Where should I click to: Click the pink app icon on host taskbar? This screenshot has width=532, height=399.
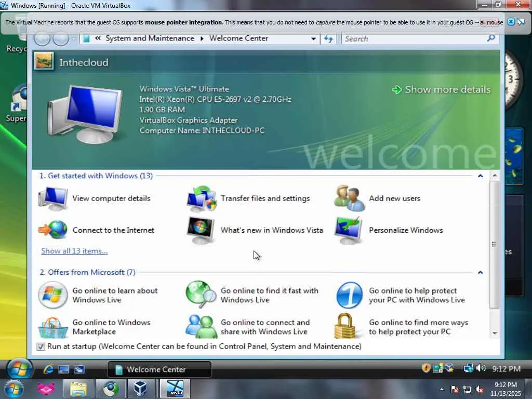[46, 389]
